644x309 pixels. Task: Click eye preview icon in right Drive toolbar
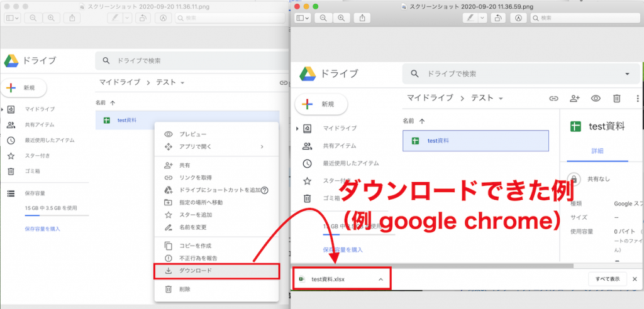(x=596, y=98)
